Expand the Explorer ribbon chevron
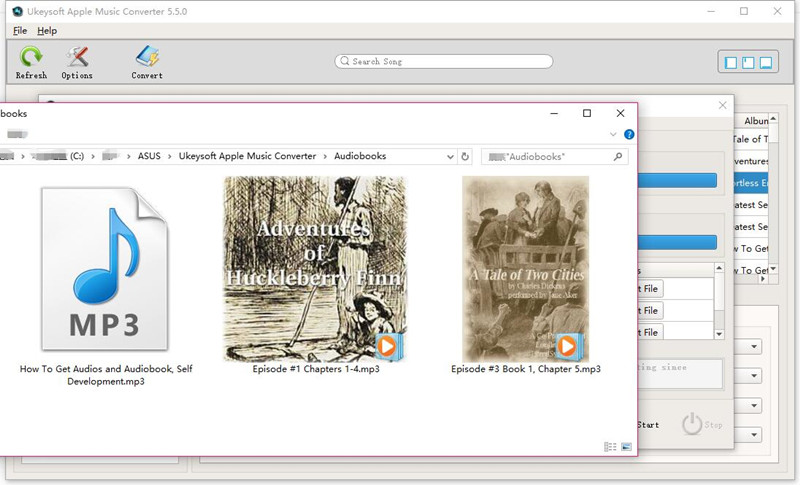800x485 pixels. [x=613, y=134]
